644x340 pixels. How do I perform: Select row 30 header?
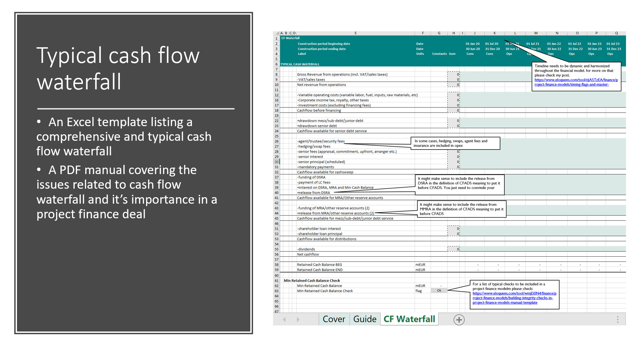coord(276,162)
